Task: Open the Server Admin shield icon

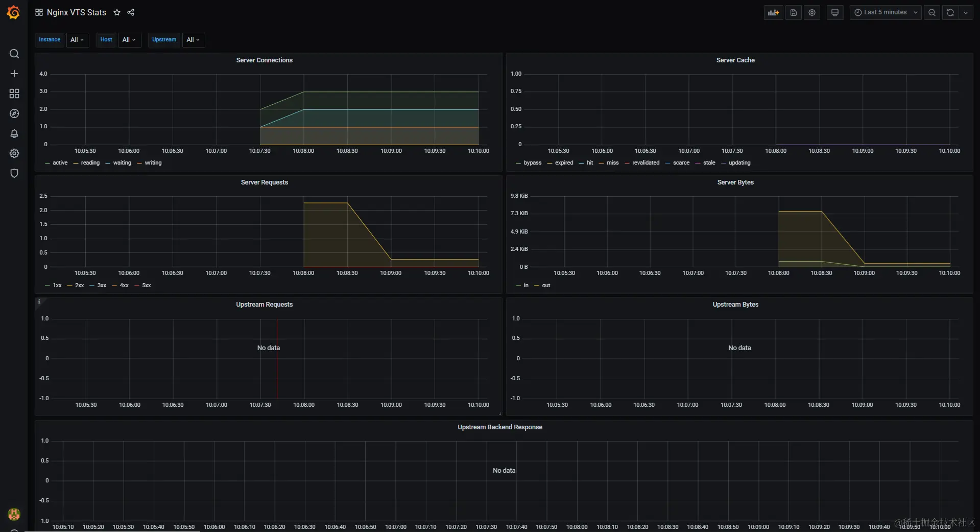Action: (14, 173)
